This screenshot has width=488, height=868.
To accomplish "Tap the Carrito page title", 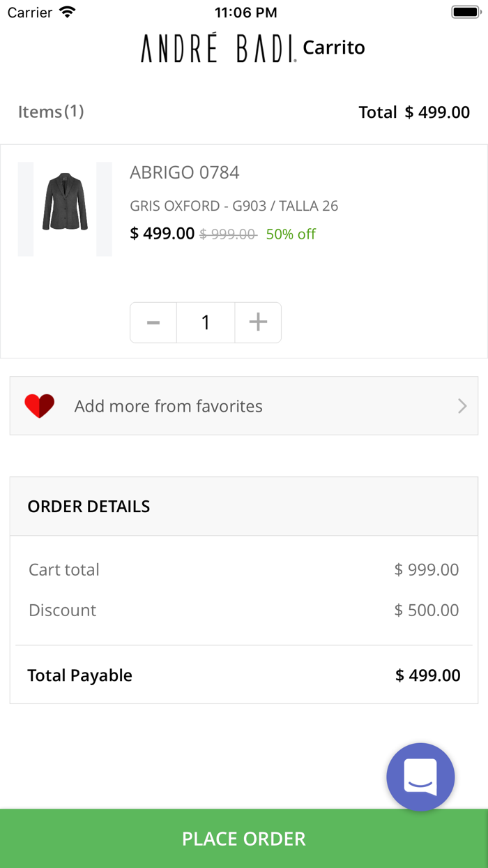I will click(x=334, y=48).
